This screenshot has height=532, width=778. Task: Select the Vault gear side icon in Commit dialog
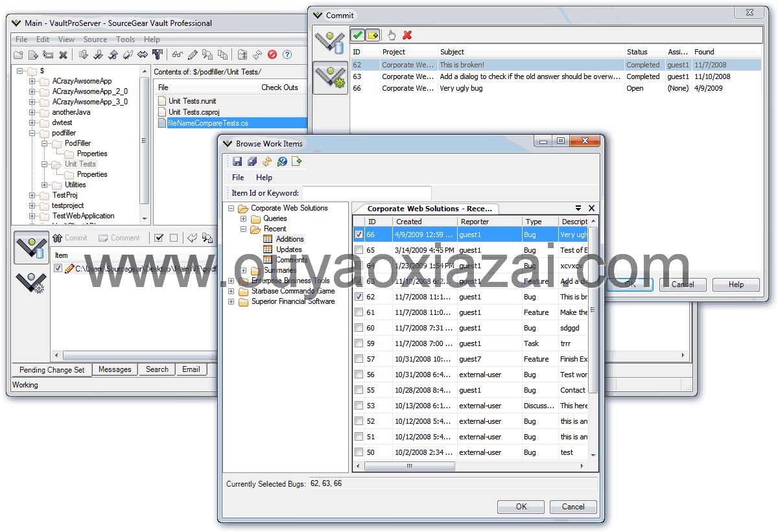point(330,78)
